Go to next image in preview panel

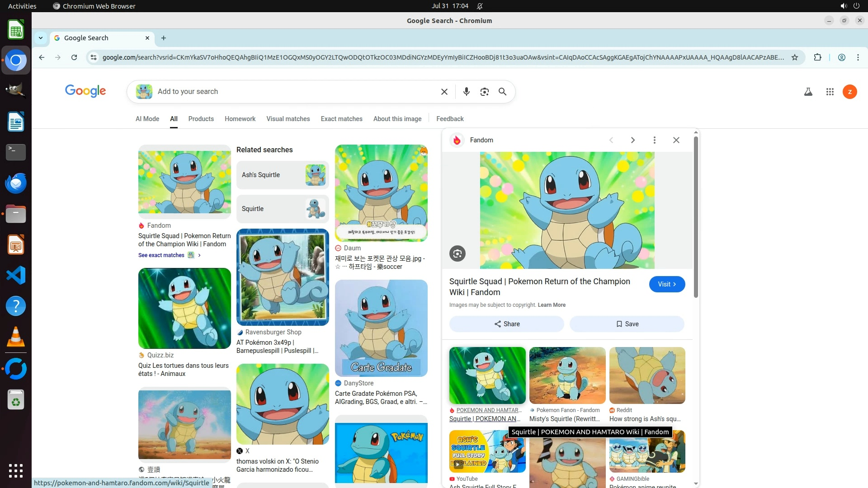point(632,140)
